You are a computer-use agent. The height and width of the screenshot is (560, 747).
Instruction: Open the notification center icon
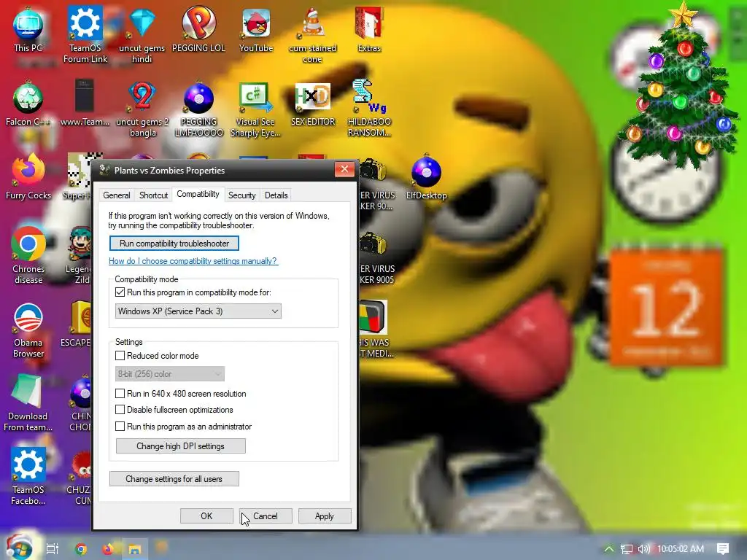pyautogui.click(x=723, y=548)
